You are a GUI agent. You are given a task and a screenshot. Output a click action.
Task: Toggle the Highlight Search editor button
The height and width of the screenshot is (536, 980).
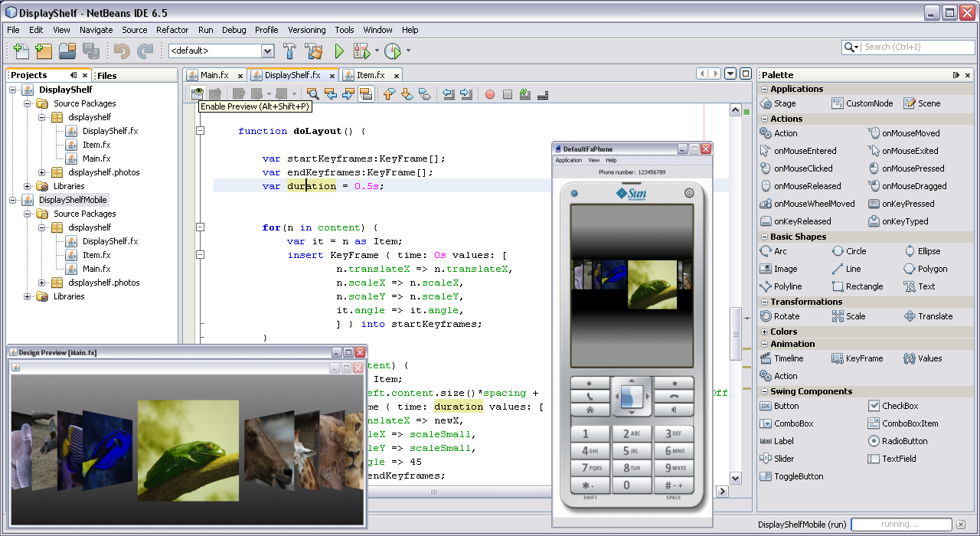(366, 94)
